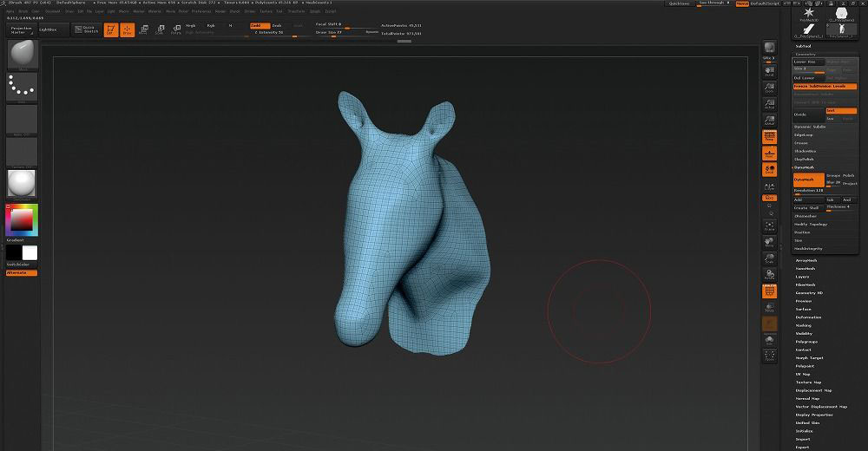Select the black secondary color swatch
The image size is (868, 451).
(x=14, y=253)
